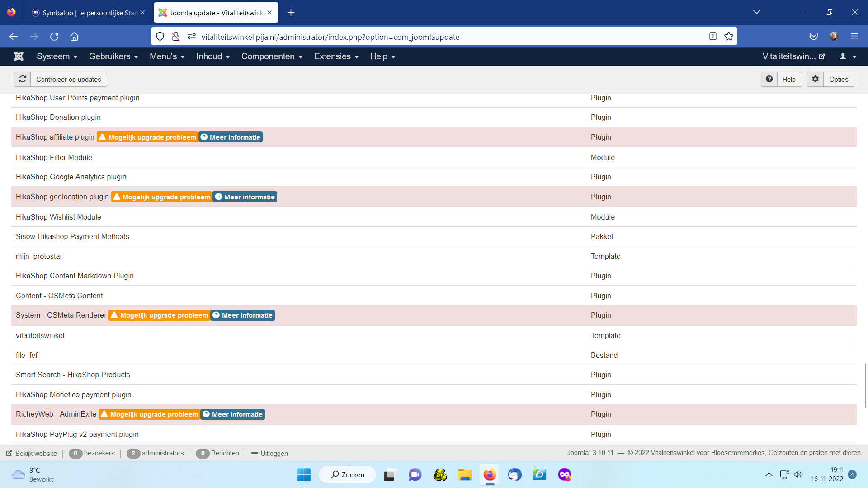868x488 pixels.
Task: Click the question mark icon beside Help button
Action: 769,79
